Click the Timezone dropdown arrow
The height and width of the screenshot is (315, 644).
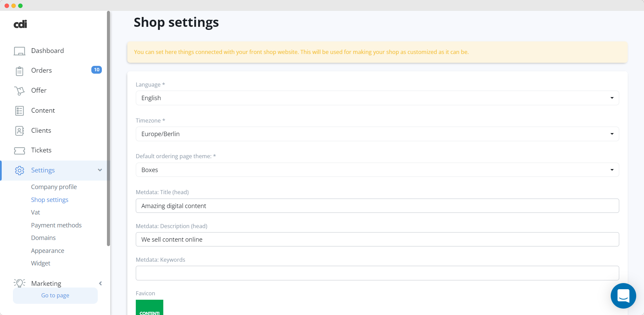tap(612, 134)
